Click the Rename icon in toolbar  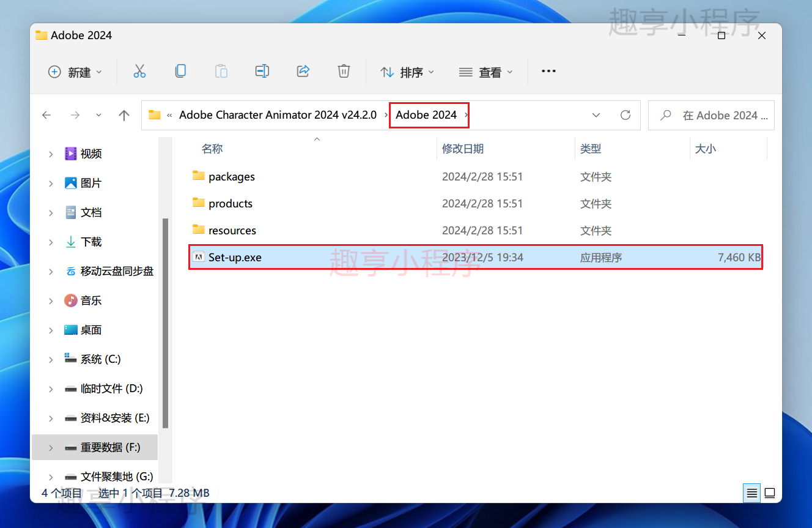point(262,72)
